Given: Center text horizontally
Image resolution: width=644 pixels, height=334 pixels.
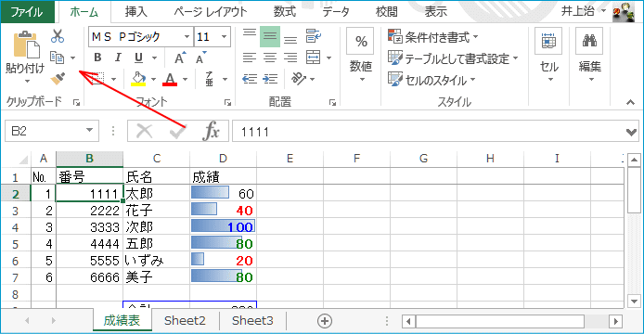Looking at the screenshot, I should (x=270, y=58).
